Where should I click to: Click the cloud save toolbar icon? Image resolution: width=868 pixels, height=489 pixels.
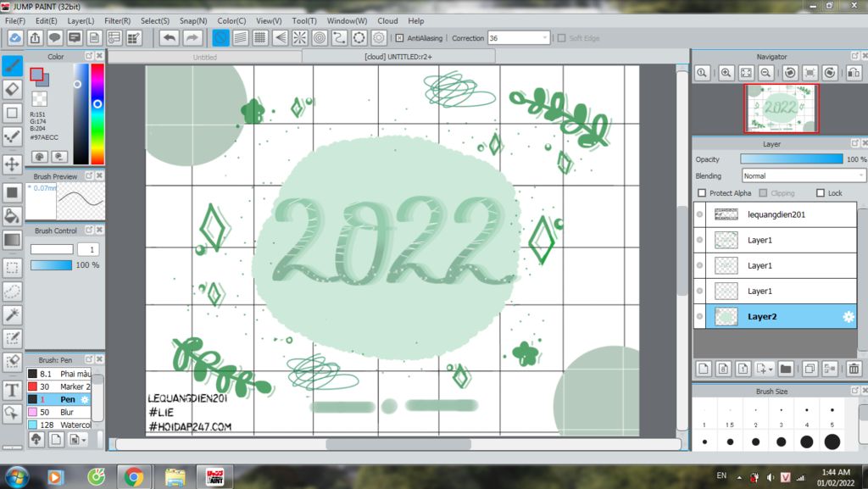point(15,38)
